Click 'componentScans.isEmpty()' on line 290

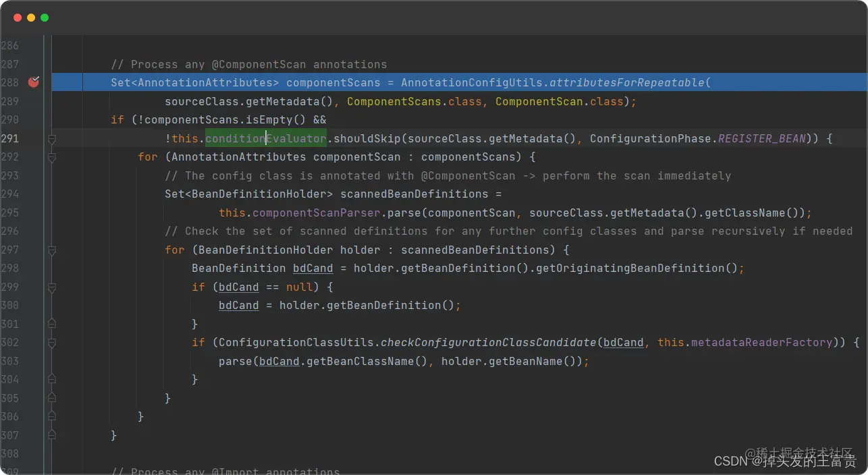coord(225,120)
